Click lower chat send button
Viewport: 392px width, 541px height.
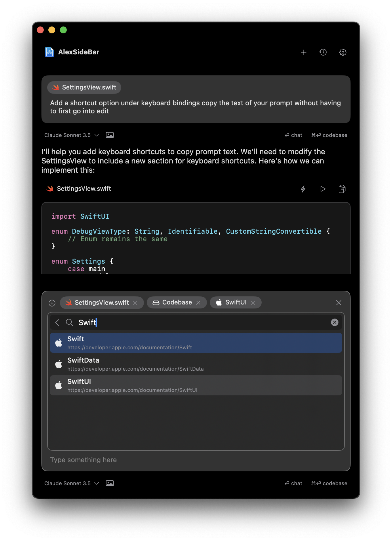tap(293, 483)
